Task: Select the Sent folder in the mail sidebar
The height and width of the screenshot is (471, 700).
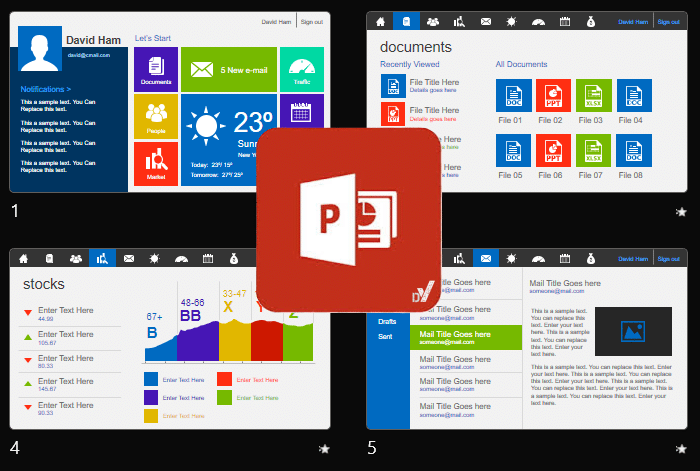Action: pyautogui.click(x=385, y=336)
